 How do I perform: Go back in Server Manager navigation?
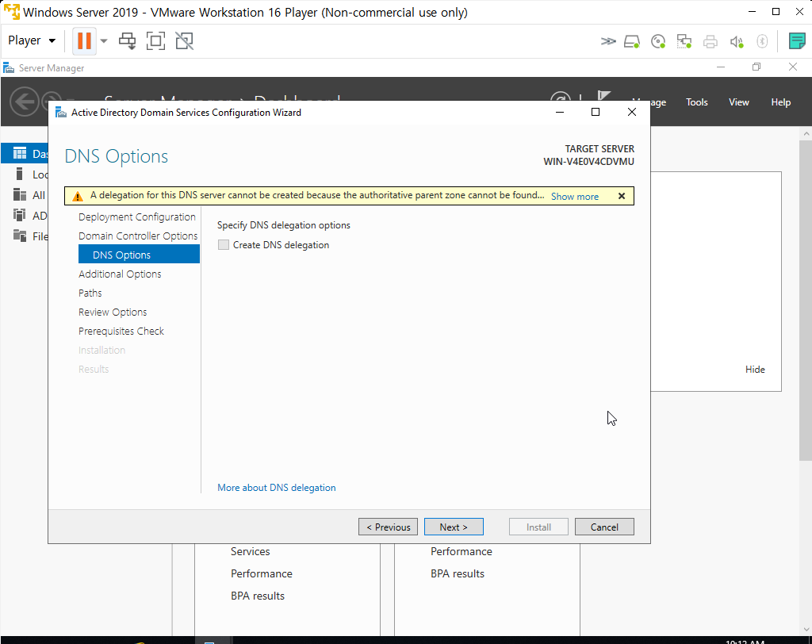point(25,102)
